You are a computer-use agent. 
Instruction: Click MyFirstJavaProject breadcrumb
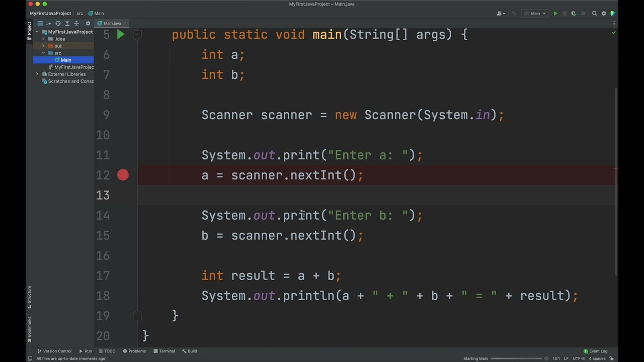coord(50,13)
